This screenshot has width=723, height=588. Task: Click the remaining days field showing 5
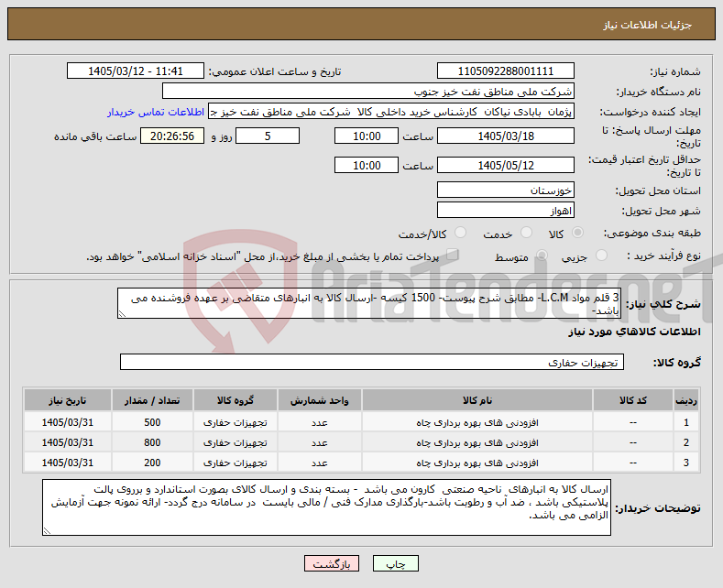(268, 136)
